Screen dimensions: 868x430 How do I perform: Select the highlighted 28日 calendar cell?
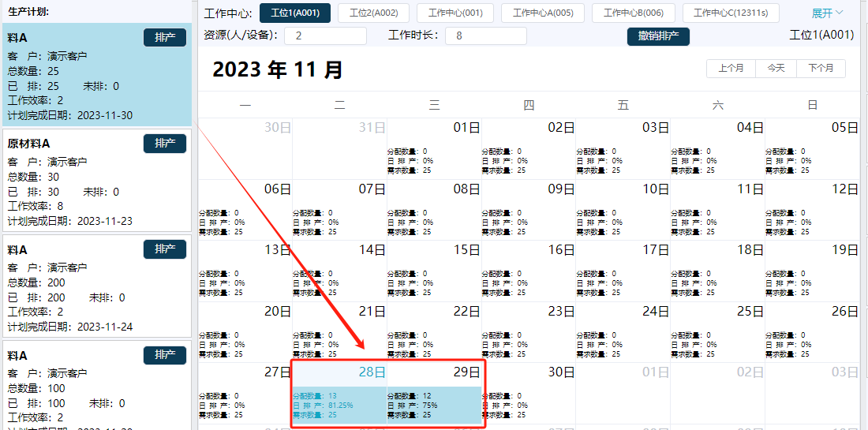click(x=339, y=394)
